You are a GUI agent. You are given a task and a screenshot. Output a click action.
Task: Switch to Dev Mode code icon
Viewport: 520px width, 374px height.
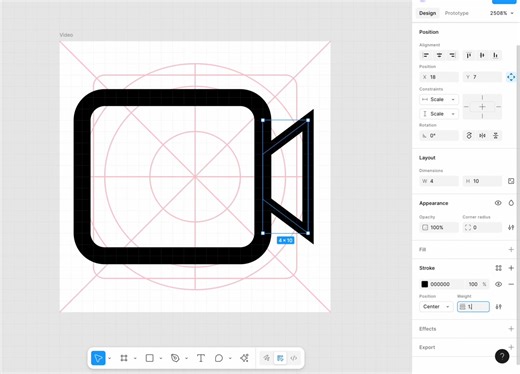click(x=294, y=358)
